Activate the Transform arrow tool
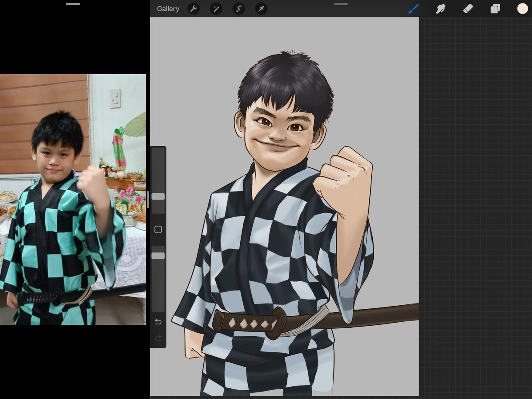This screenshot has height=399, width=532. [261, 9]
